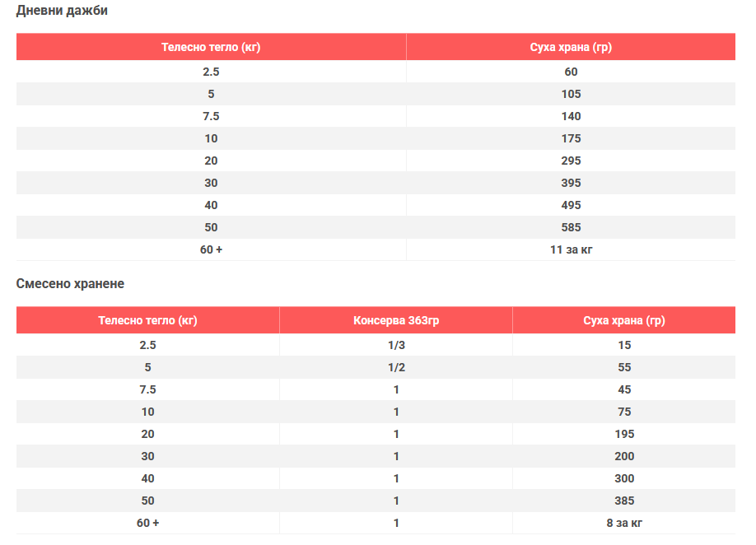Select the "8 за кг" cell
The image size is (756, 545).
pos(623,523)
